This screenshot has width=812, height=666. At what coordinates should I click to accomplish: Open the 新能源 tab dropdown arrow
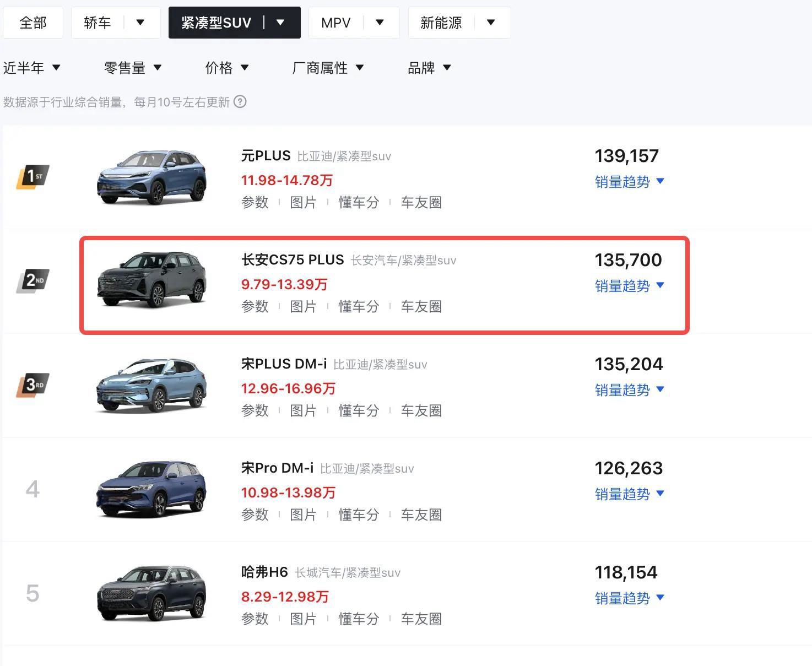491,23
